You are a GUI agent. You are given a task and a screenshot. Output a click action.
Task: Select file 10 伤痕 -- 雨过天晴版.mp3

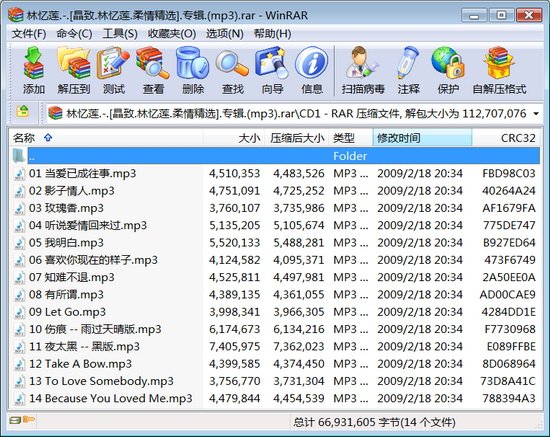pyautogui.click(x=275, y=329)
